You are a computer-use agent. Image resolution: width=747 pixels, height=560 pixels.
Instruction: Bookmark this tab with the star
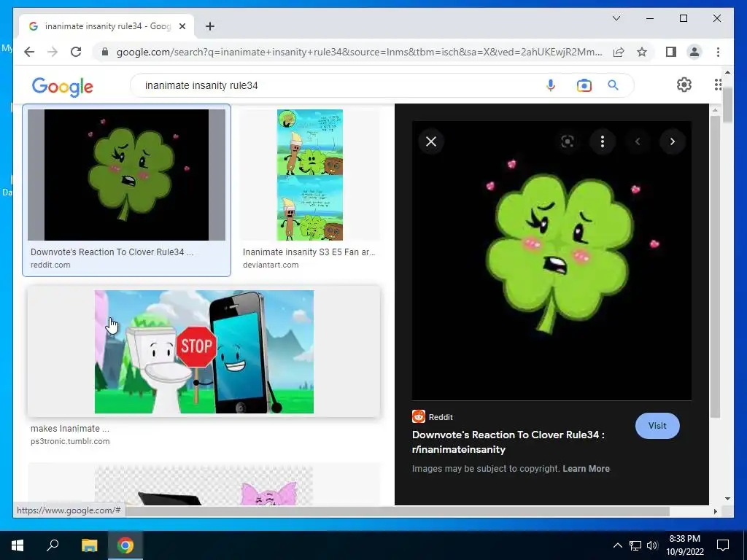coord(642,52)
